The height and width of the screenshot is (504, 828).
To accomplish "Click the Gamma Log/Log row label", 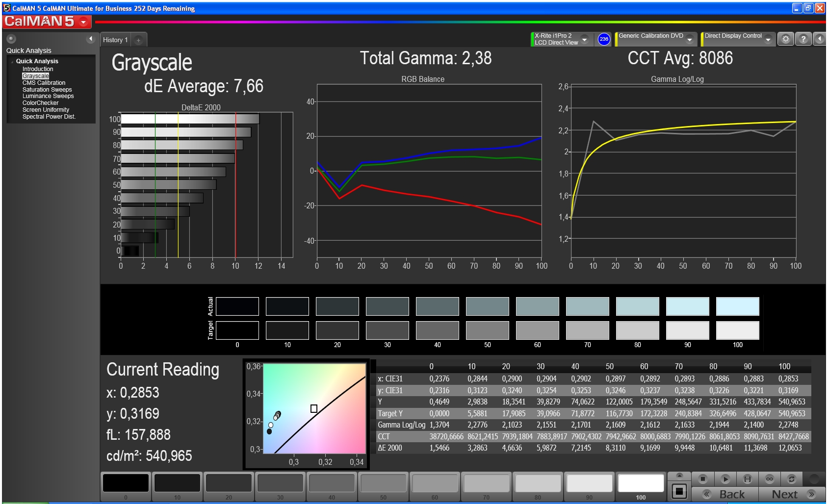I will click(401, 425).
